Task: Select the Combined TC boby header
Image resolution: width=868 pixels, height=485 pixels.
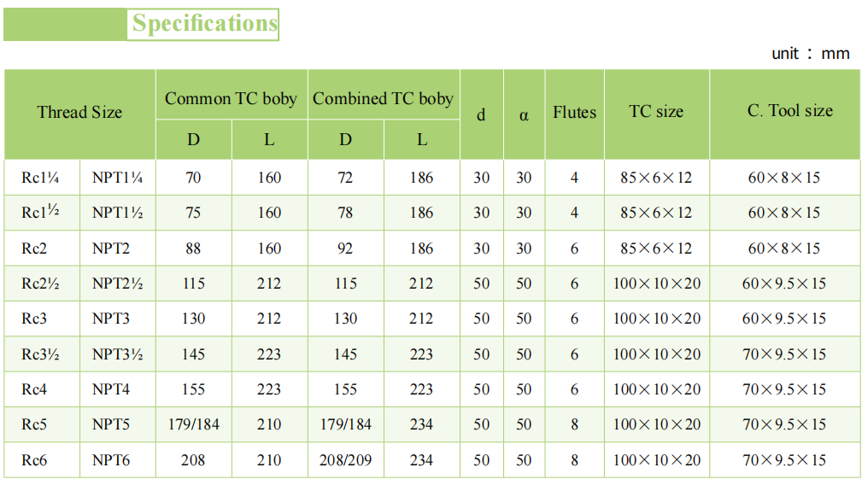Action: 383,98
